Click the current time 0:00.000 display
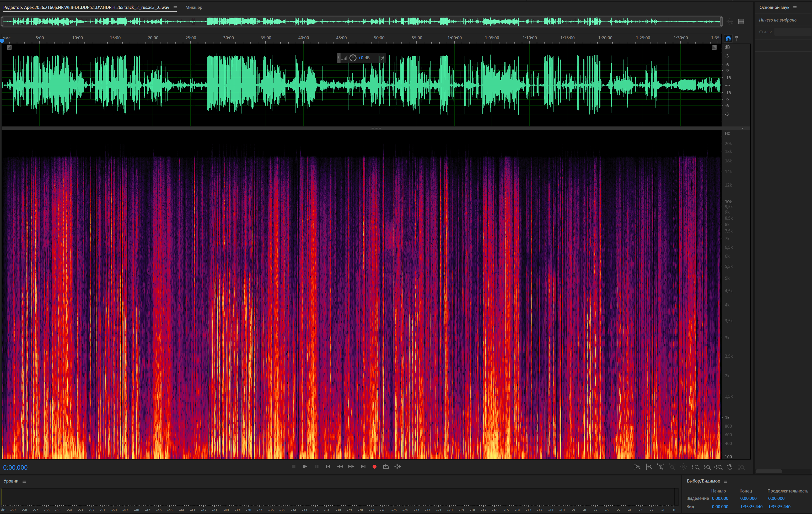Viewport: 812px width, 514px height. click(15, 467)
